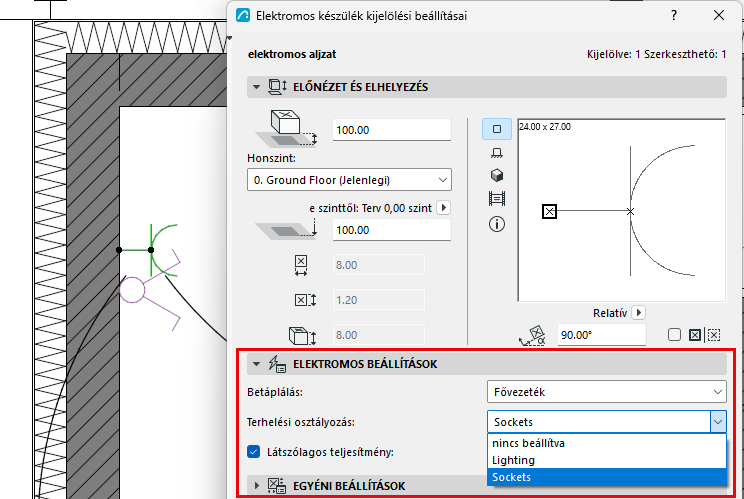The image size is (744, 499).
Task: Click the 'elektromos aljzat' element name
Action: click(x=292, y=54)
